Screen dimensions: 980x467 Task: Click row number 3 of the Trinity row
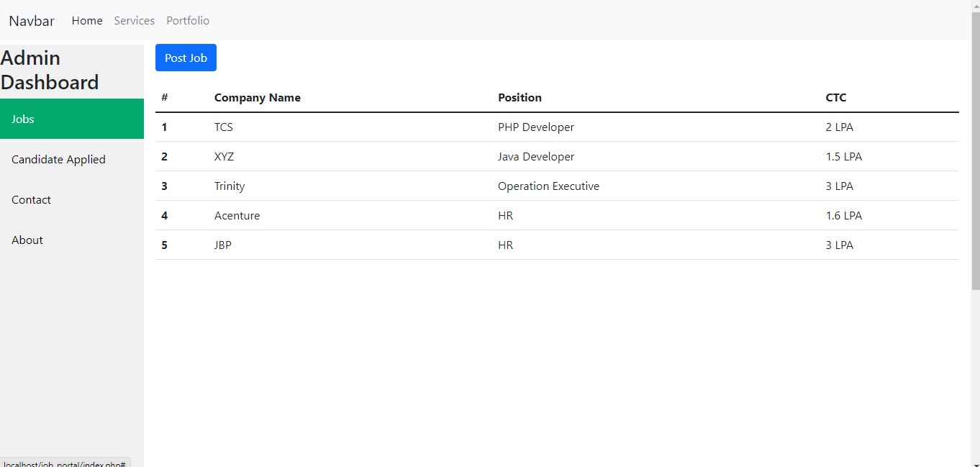164,186
